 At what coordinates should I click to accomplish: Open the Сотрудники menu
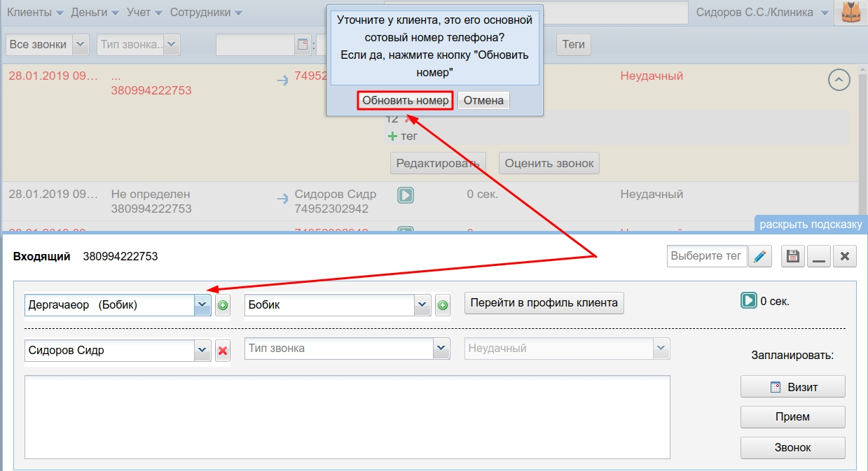pyautogui.click(x=206, y=13)
